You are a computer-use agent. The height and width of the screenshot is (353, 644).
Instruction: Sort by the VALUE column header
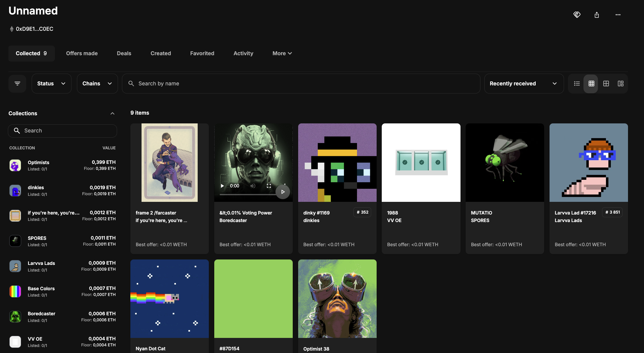point(109,148)
